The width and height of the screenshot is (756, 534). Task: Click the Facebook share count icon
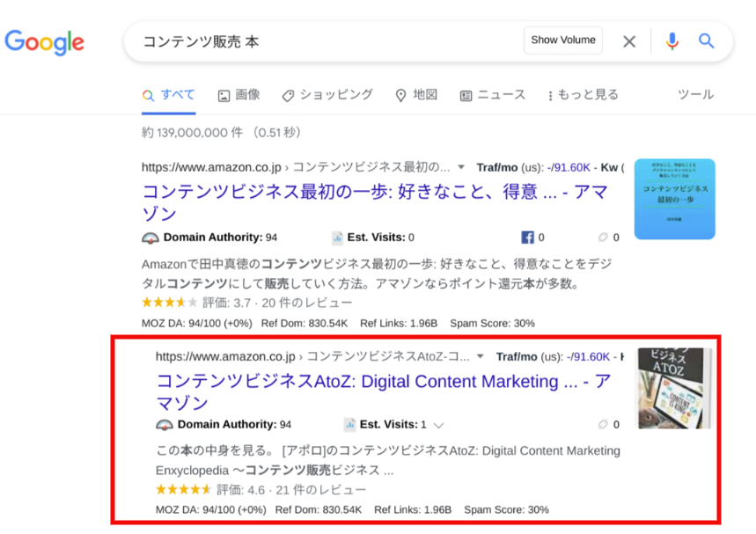point(527,238)
